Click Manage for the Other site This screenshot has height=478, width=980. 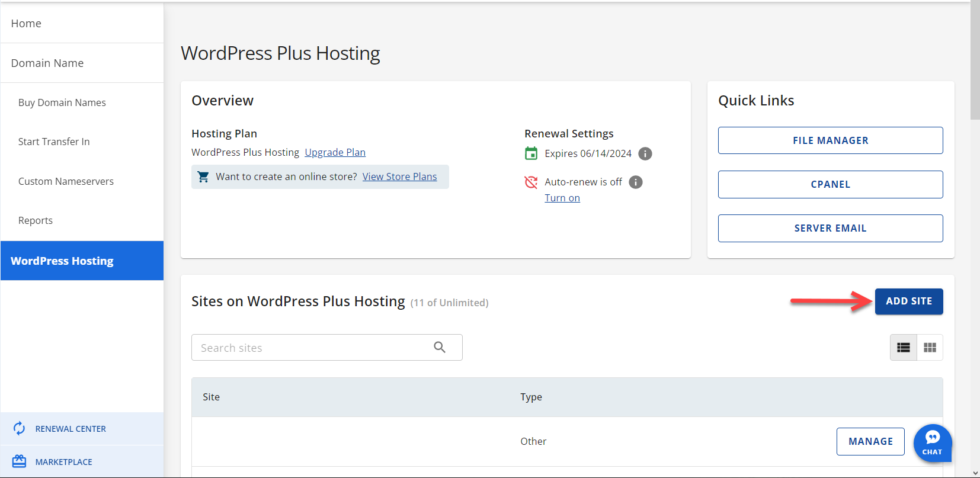(x=870, y=441)
